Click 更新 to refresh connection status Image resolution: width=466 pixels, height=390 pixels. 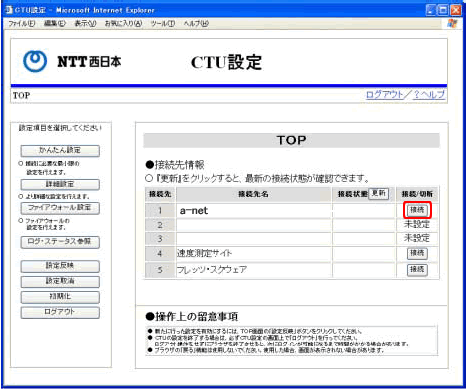click(x=379, y=193)
